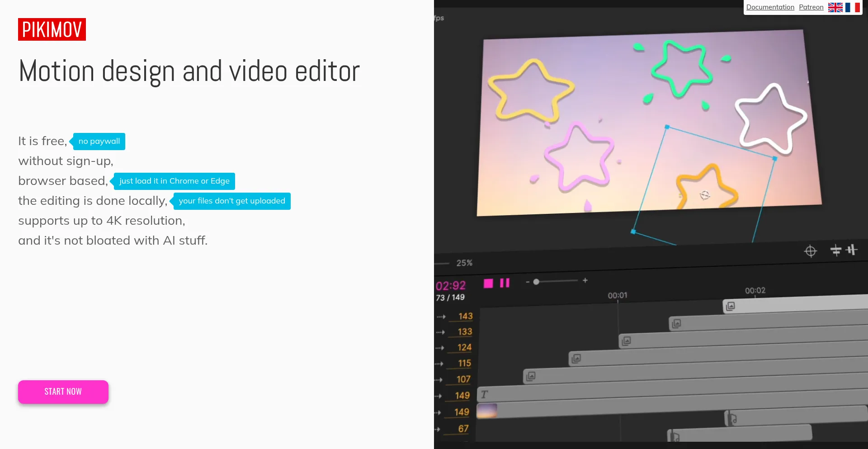Click the timeline zoom minus sign
Image resolution: width=868 pixels, height=449 pixels.
[527, 282]
